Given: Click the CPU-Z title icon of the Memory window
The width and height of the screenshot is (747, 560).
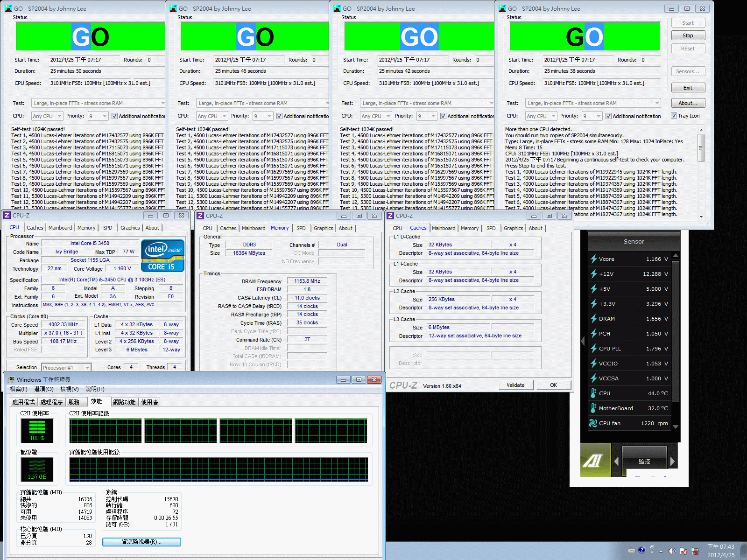Looking at the screenshot, I should click(x=200, y=216).
